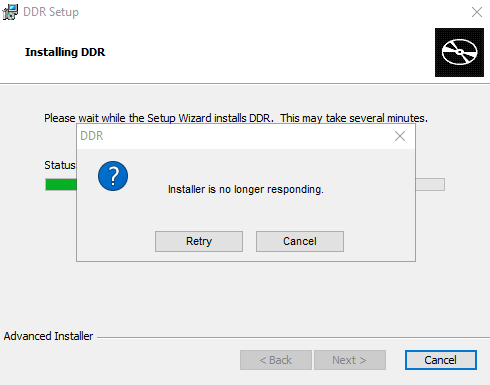Click the installer icon in the title bar

(x=10, y=12)
